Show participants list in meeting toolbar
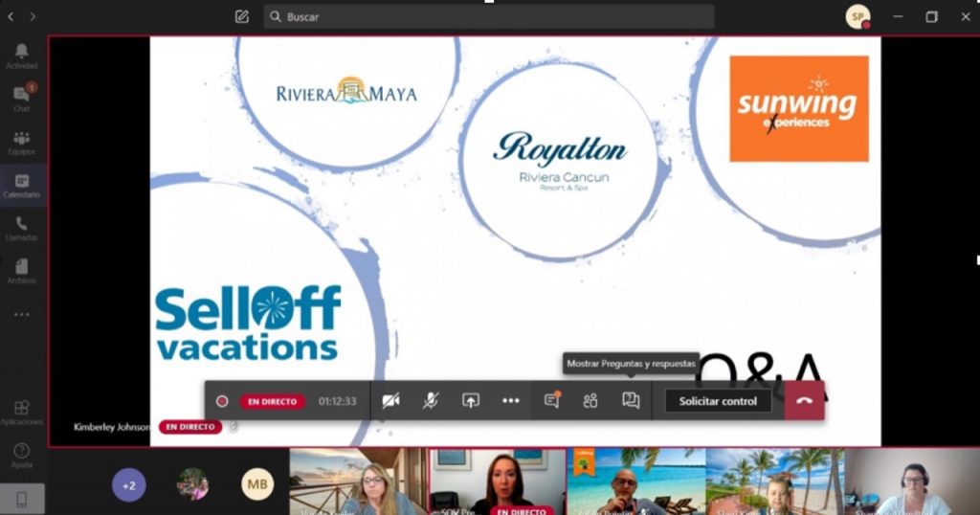 coord(590,401)
